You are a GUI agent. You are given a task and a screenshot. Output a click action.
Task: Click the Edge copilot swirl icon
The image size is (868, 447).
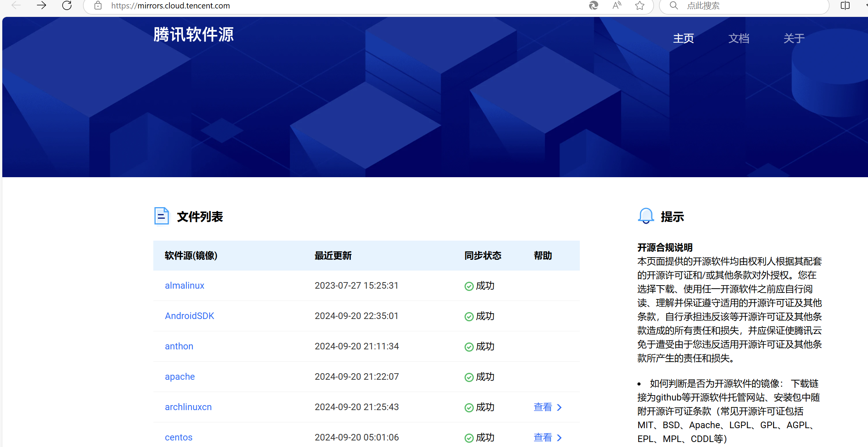point(594,5)
